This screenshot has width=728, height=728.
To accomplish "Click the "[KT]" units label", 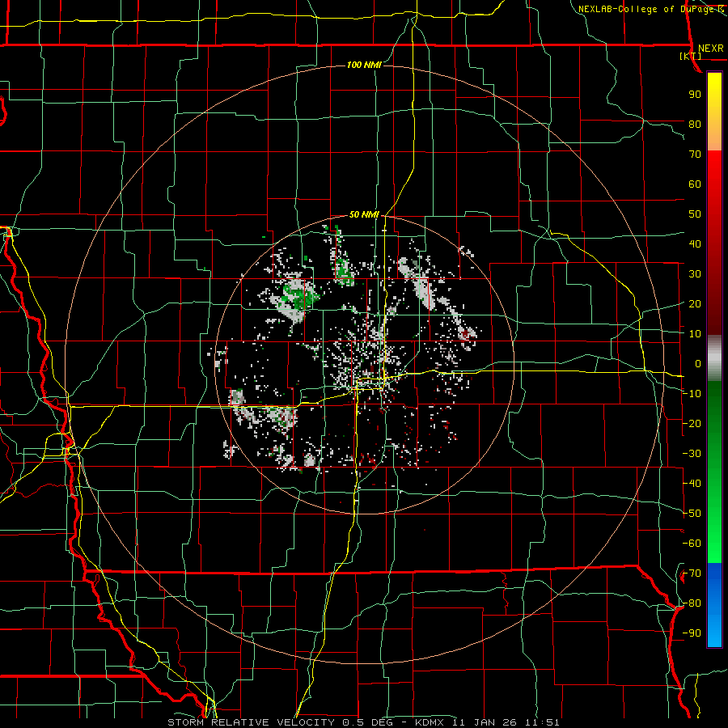I will coord(690,56).
